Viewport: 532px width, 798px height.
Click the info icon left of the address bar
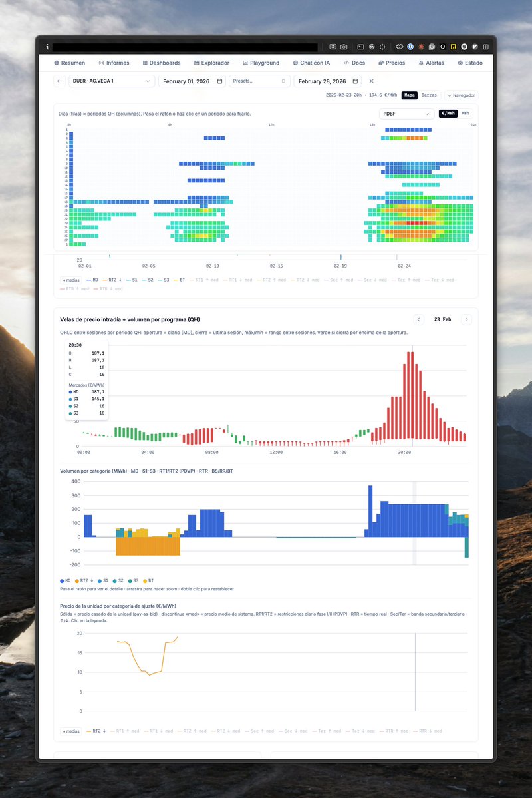coord(47,47)
